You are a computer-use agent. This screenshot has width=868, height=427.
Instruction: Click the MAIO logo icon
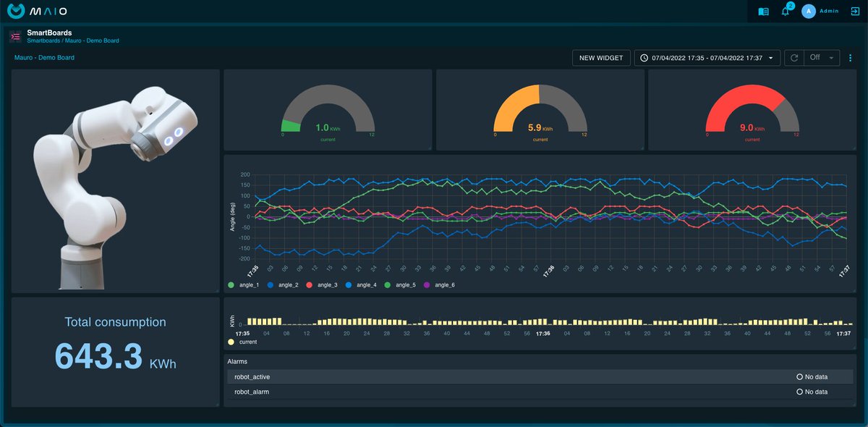16,12
